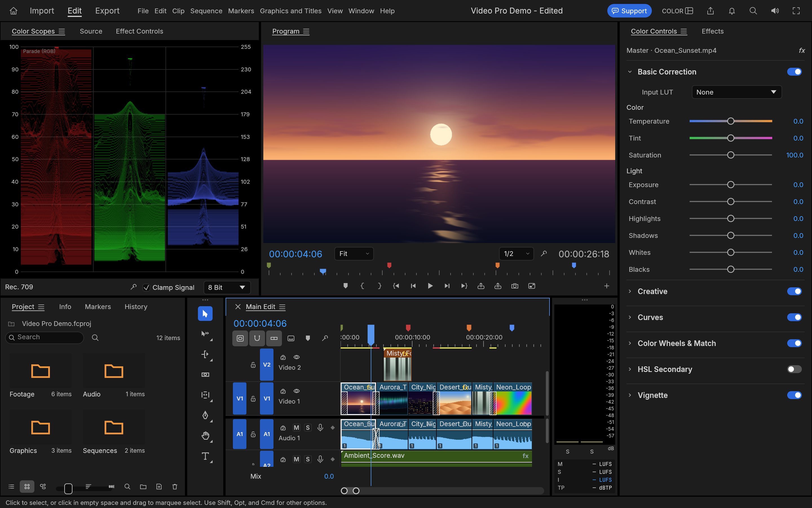The image size is (812, 508).
Task: Select the Track Select Forward tool
Action: (205, 334)
